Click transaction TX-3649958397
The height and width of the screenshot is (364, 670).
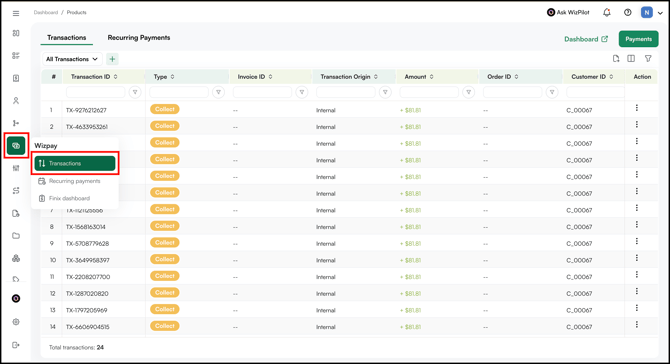(x=88, y=260)
